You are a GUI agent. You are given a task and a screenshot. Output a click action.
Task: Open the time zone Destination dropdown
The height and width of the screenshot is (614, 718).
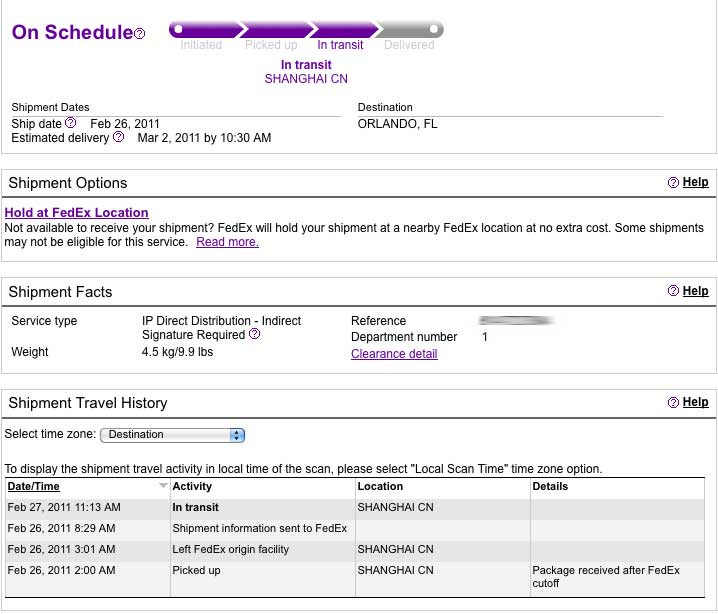pyautogui.click(x=172, y=435)
